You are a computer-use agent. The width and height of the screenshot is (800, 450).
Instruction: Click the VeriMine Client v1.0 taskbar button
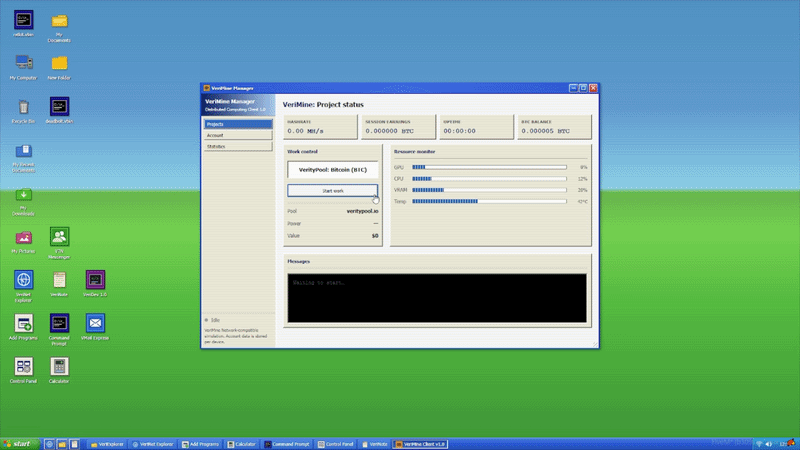(x=421, y=444)
